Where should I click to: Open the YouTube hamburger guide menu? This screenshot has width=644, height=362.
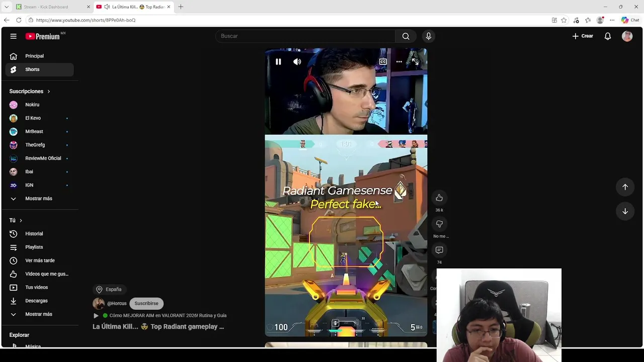click(14, 36)
